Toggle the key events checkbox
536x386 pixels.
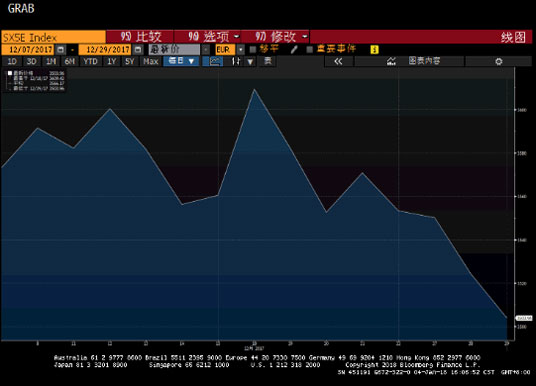coord(310,50)
